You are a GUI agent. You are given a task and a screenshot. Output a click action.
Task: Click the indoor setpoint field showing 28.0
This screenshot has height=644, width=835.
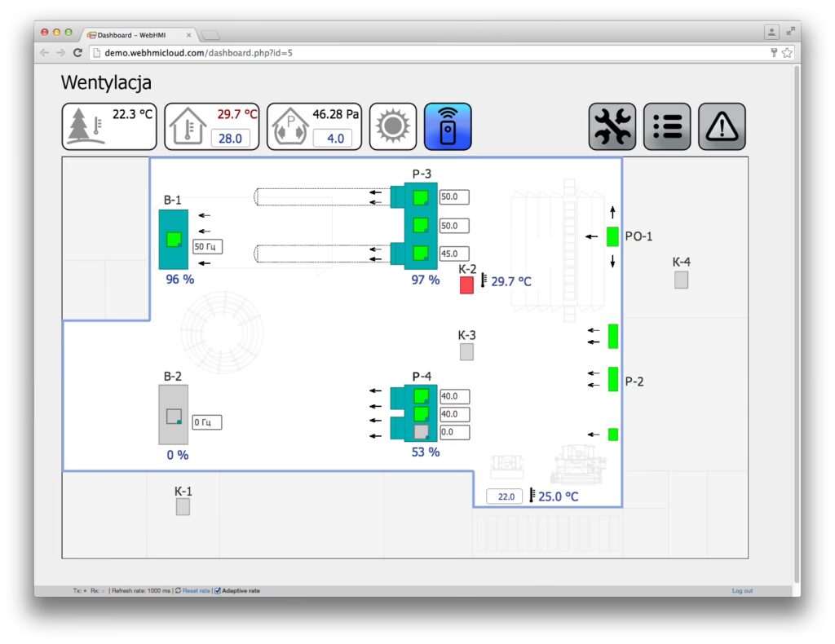tap(229, 139)
